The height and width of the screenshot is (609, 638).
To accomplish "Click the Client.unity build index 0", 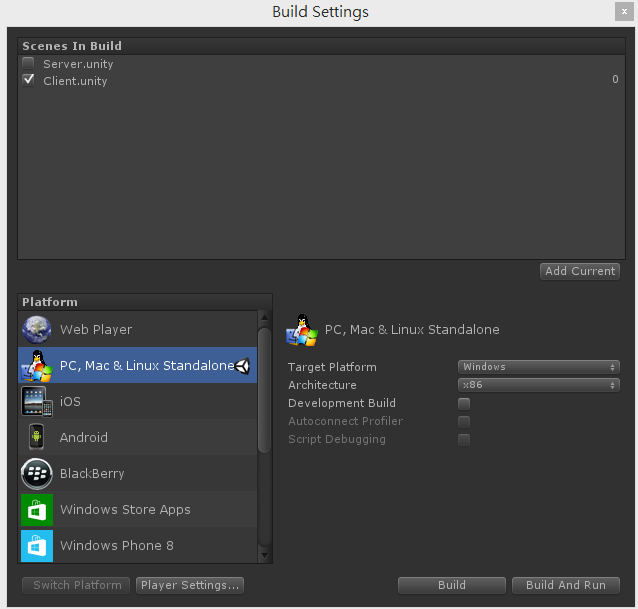I will (615, 79).
